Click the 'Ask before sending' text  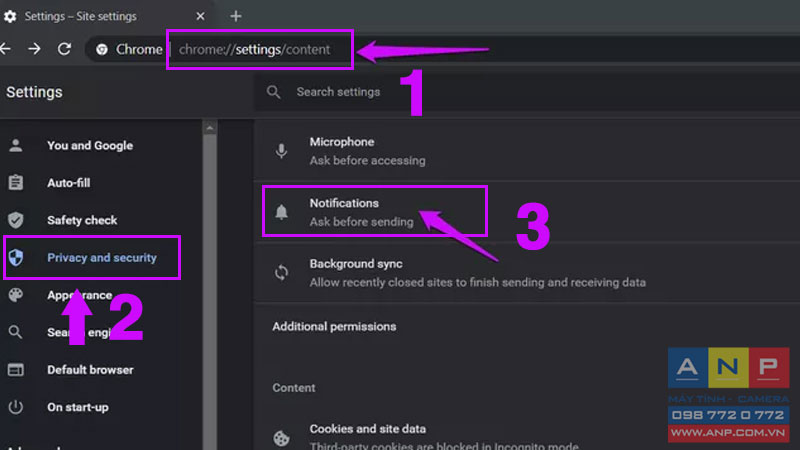point(361,222)
